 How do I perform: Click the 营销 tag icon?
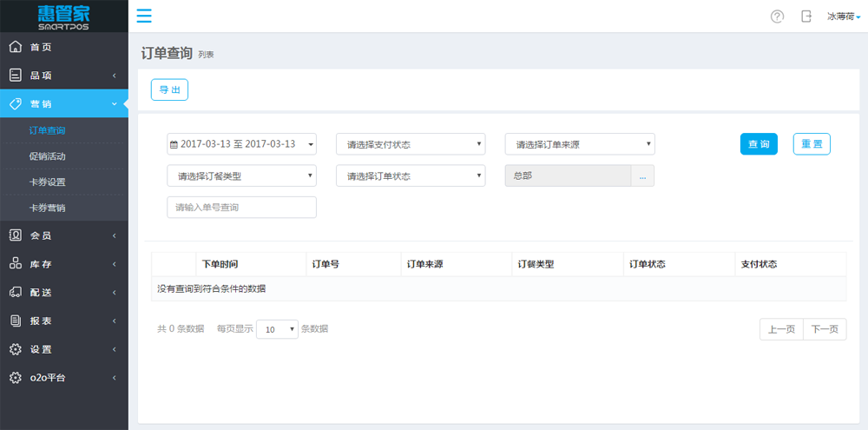point(16,103)
